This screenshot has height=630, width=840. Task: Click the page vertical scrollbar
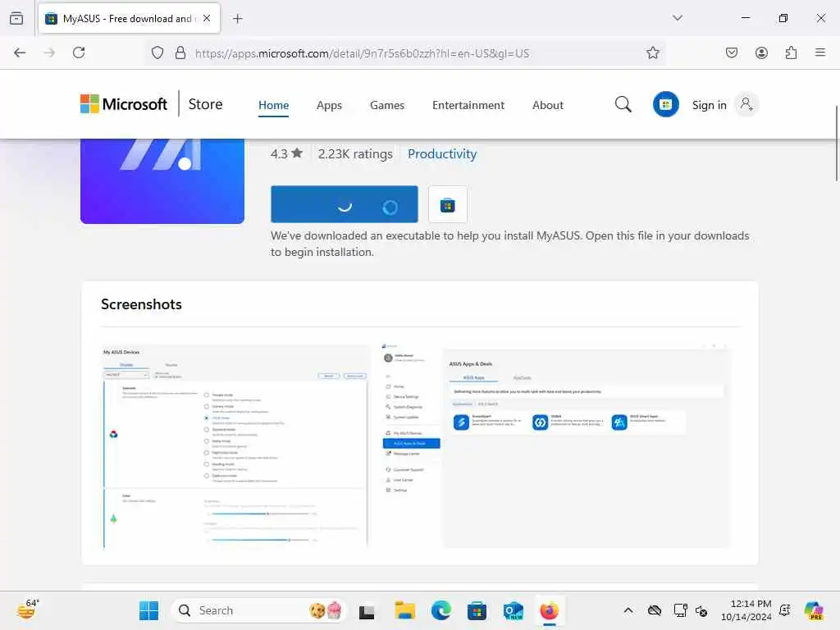[836, 144]
